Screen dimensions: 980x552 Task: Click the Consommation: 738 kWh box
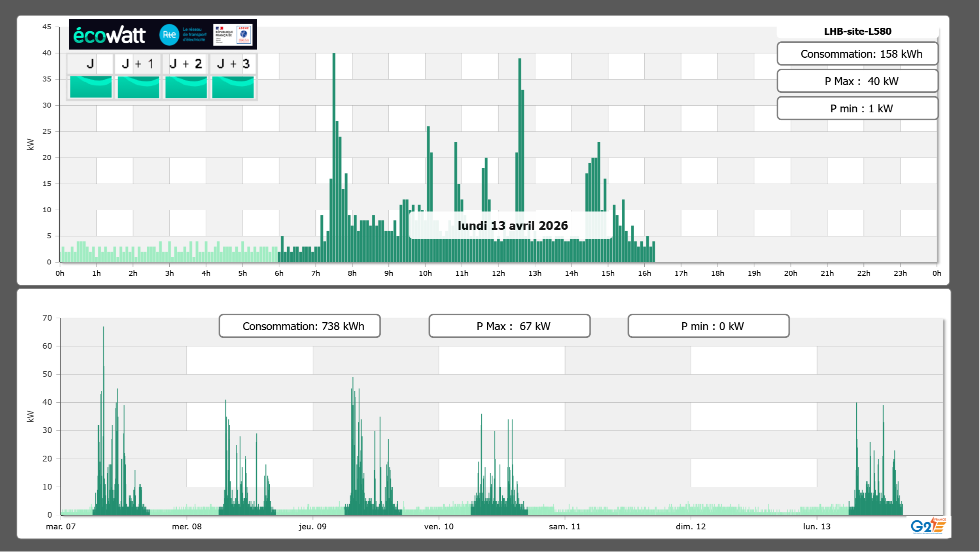[x=300, y=326]
